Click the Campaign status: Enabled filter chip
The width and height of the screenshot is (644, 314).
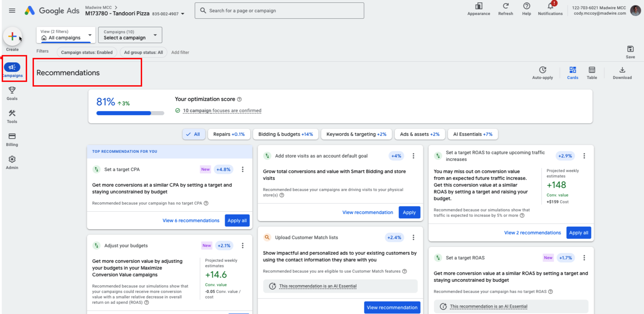point(87,52)
